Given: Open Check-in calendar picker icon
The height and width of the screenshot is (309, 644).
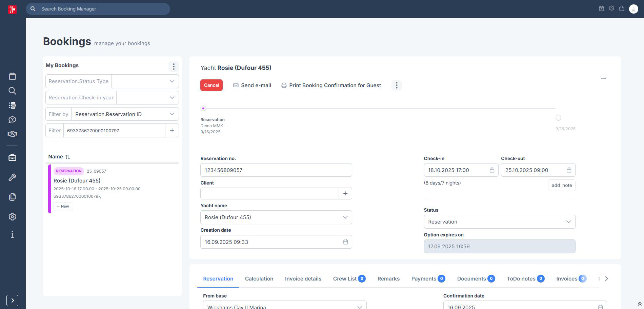Looking at the screenshot, I should [x=492, y=170].
